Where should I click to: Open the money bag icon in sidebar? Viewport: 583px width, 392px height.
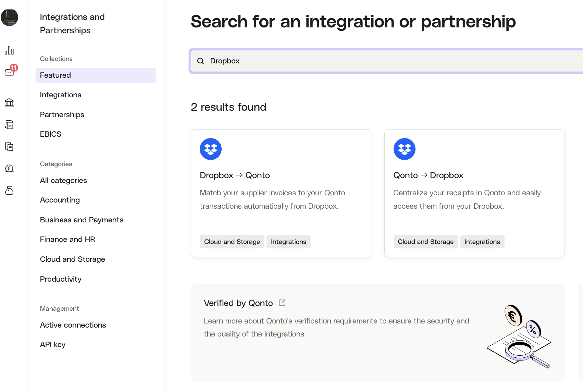click(9, 191)
